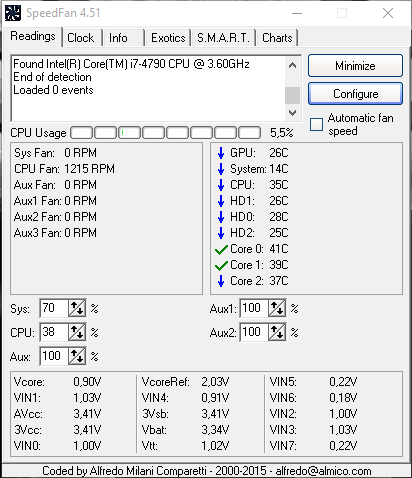This screenshot has height=478, width=412.
Task: Click the Sys speed percentage field
Action: click(x=54, y=308)
